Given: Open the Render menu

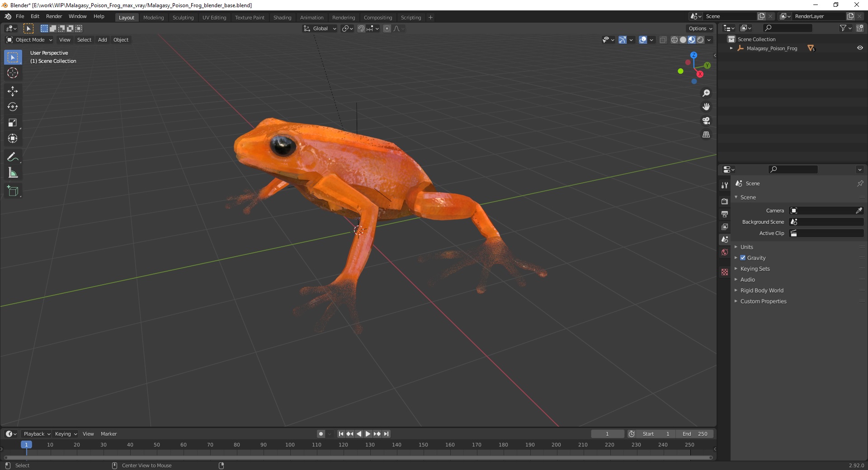Looking at the screenshot, I should click(x=54, y=16).
